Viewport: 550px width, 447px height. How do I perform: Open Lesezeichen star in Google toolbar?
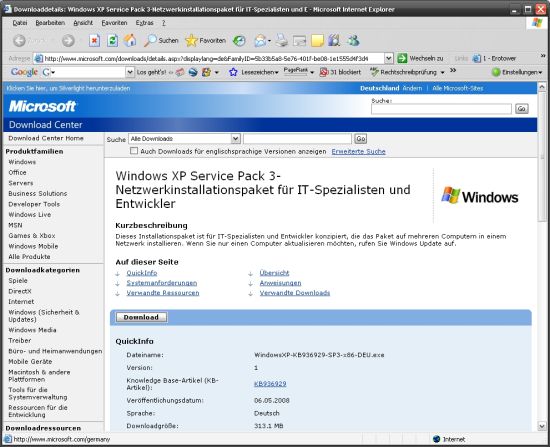[x=253, y=72]
